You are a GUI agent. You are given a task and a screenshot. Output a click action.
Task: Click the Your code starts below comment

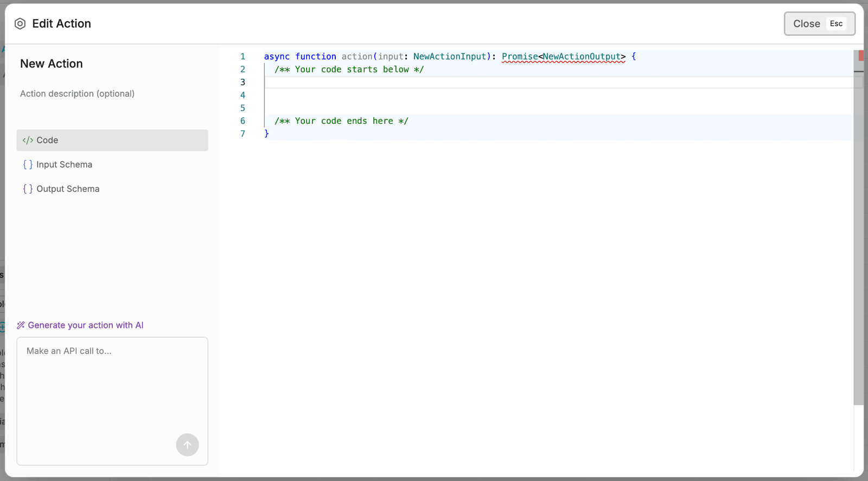pos(349,69)
